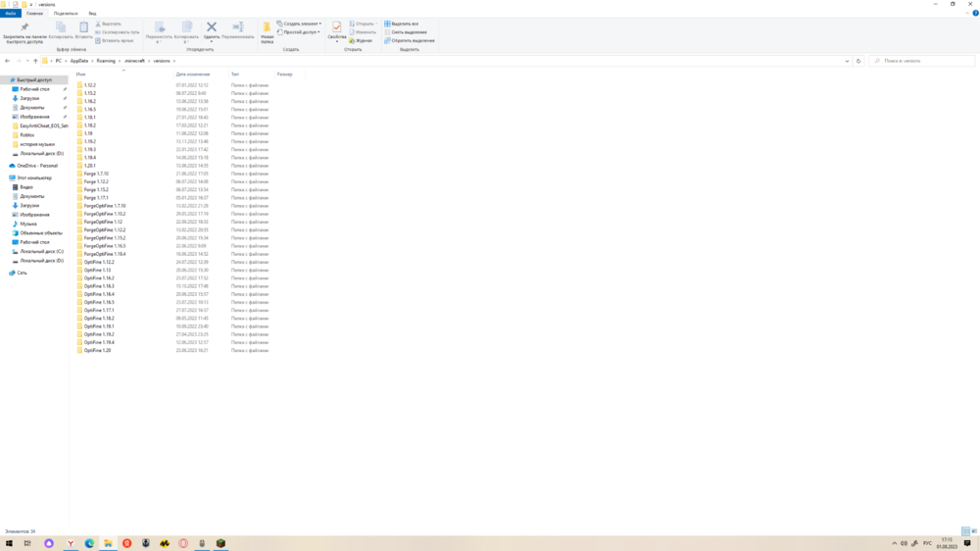The width and height of the screenshot is (980, 551).
Task: Select the folder OptiFine 1.16.5
Action: [x=99, y=302]
